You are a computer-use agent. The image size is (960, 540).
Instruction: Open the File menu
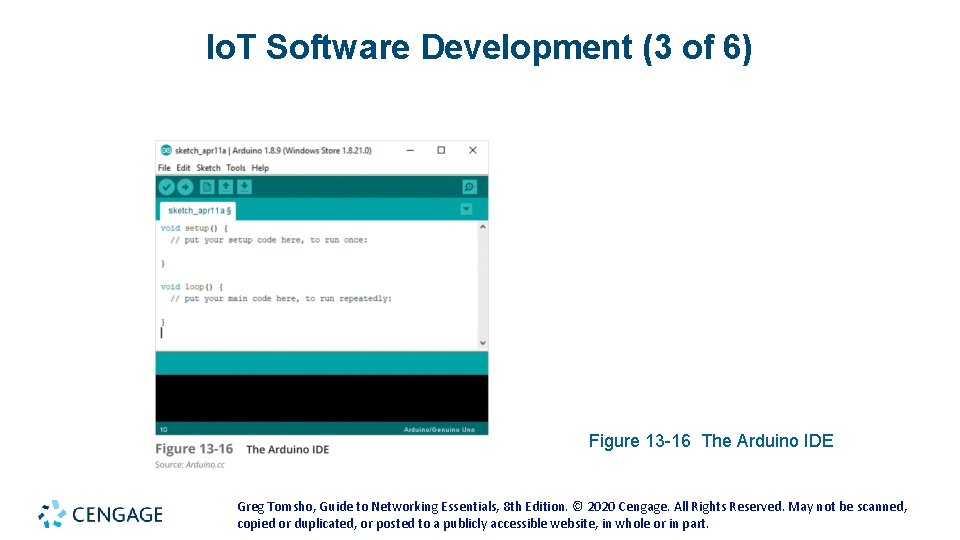164,168
